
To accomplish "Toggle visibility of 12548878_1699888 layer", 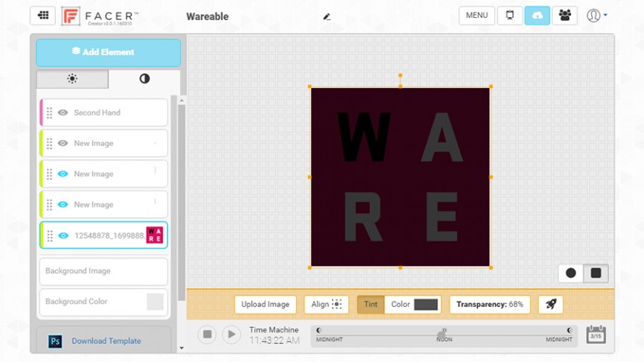I will pyautogui.click(x=63, y=235).
